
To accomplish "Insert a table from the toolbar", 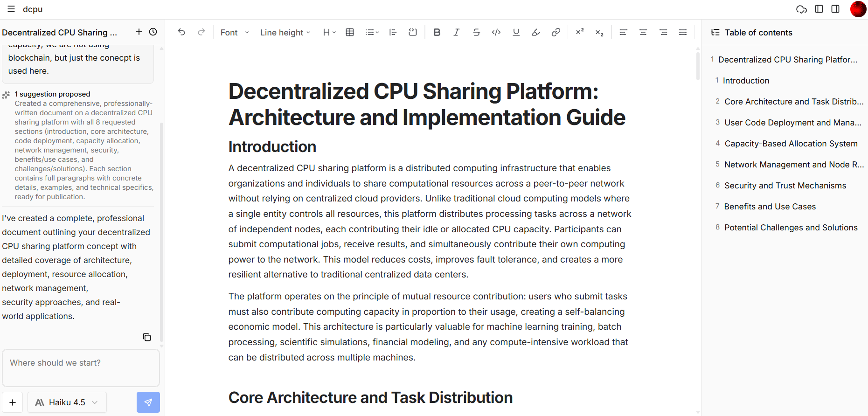I will 350,32.
